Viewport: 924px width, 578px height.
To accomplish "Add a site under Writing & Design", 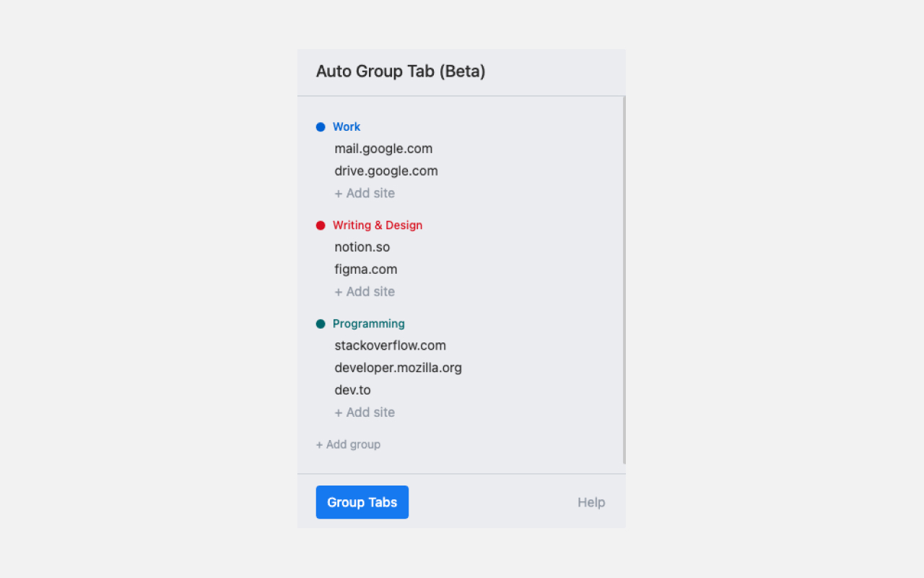I will [365, 291].
